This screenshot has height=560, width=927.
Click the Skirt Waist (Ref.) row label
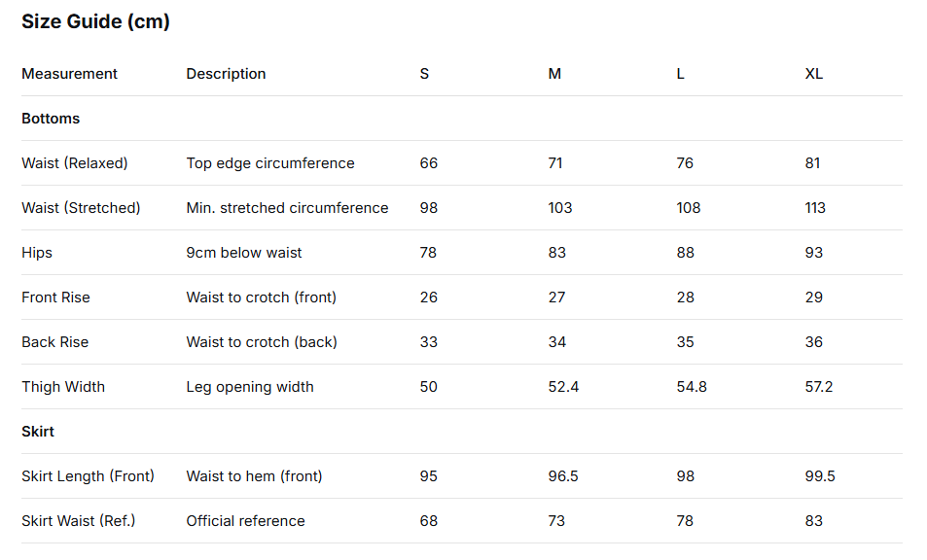click(78, 521)
